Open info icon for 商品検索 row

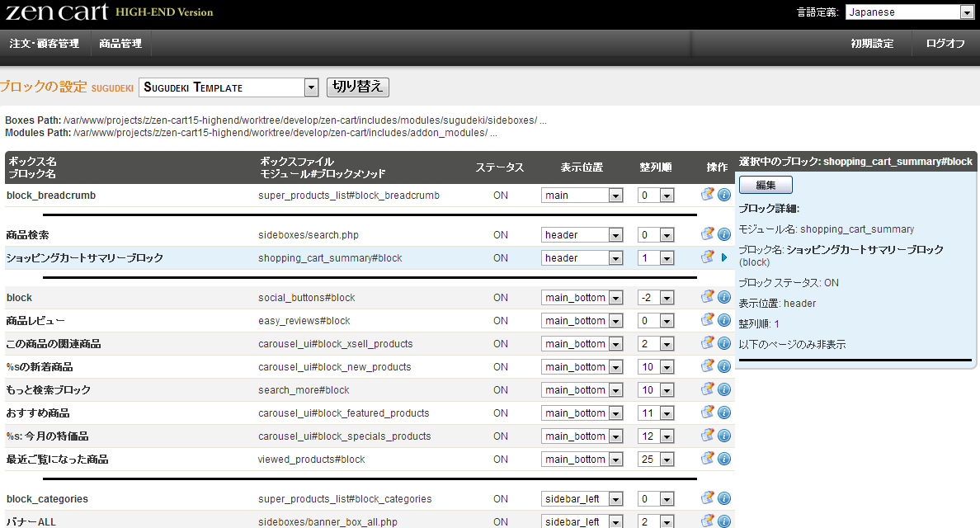724,234
